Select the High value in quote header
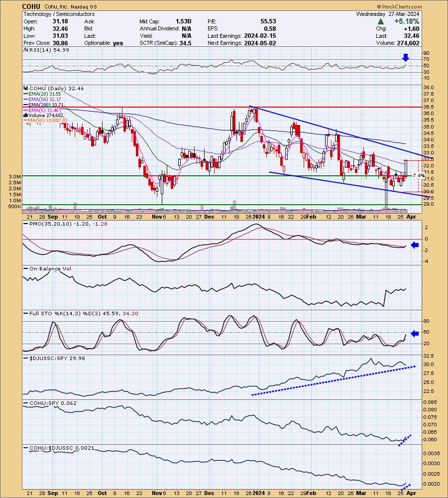The width and height of the screenshot is (448, 498). [x=60, y=28]
